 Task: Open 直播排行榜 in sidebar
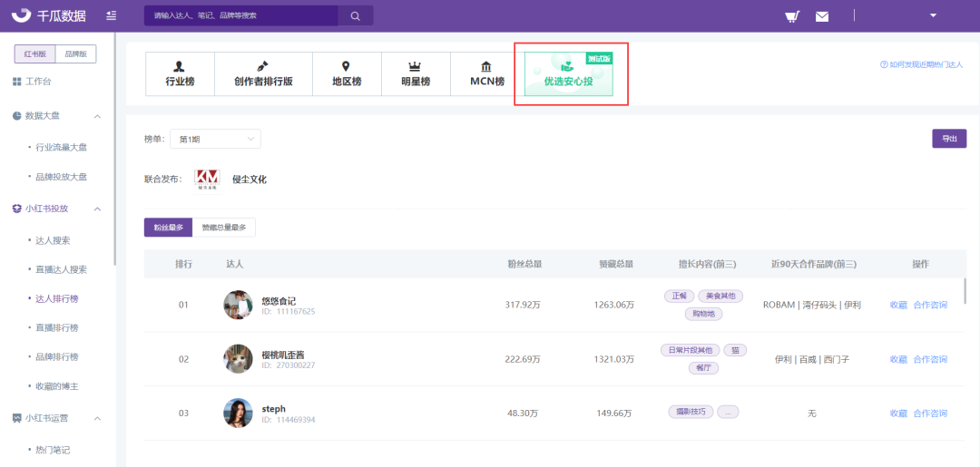(56, 327)
